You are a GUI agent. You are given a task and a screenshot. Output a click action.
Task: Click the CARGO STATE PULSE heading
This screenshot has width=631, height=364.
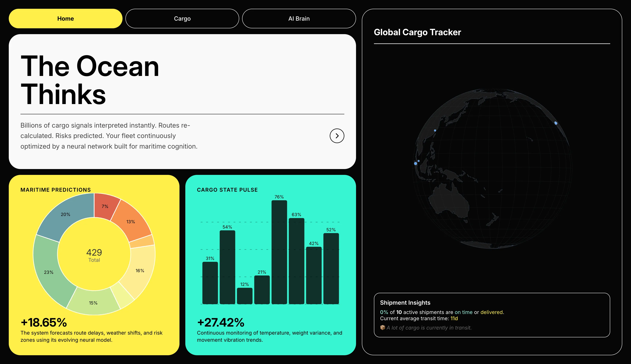(x=227, y=190)
